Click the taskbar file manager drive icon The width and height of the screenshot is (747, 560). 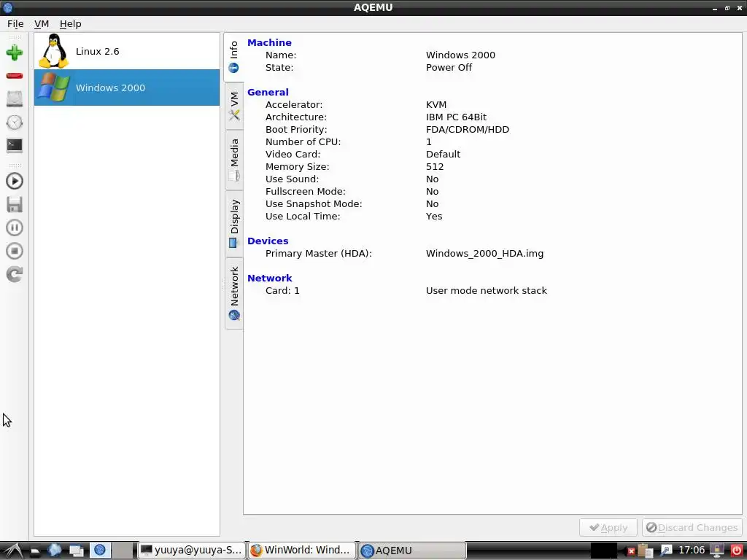[35, 551]
